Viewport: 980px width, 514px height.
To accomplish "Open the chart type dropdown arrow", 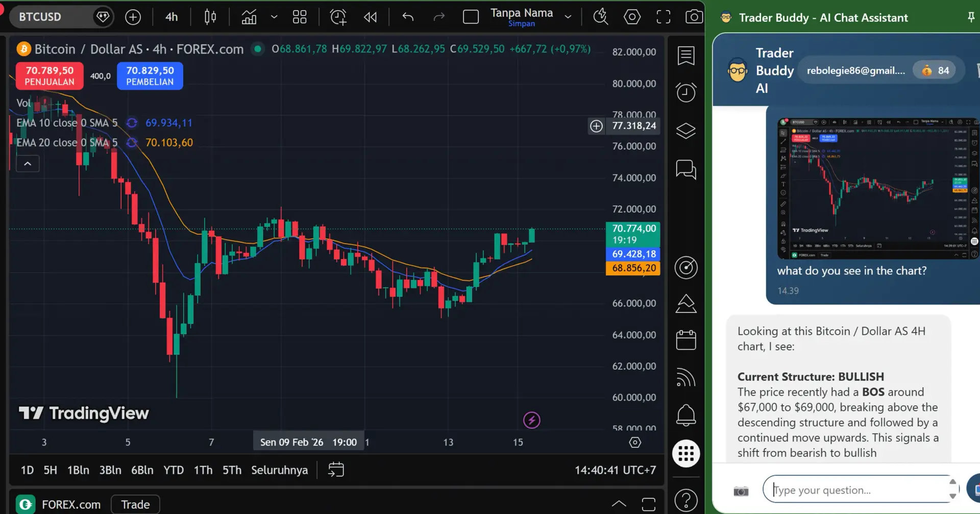I will 274,17.
